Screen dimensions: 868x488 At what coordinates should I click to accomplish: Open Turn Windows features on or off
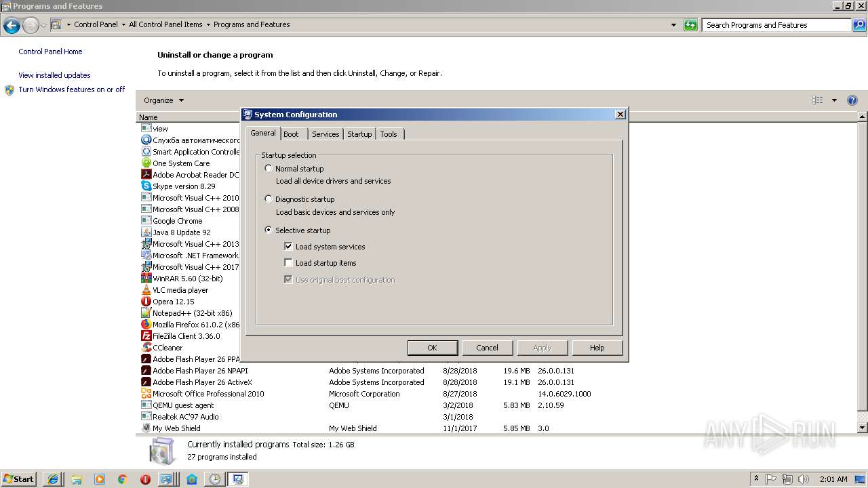point(71,89)
